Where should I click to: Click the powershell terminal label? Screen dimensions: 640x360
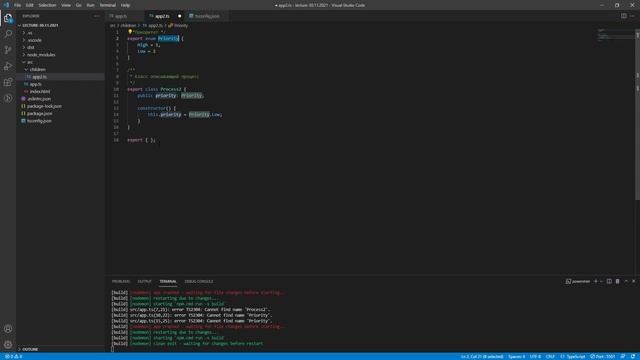[578, 281]
